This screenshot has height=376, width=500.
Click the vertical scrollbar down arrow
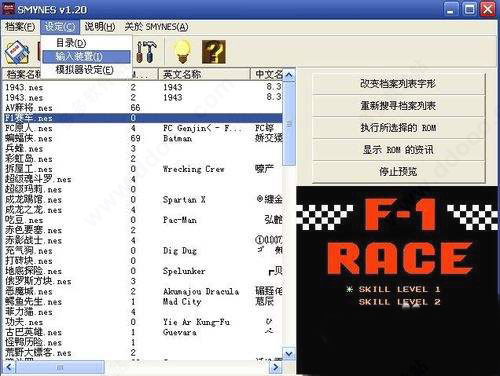tap(289, 353)
